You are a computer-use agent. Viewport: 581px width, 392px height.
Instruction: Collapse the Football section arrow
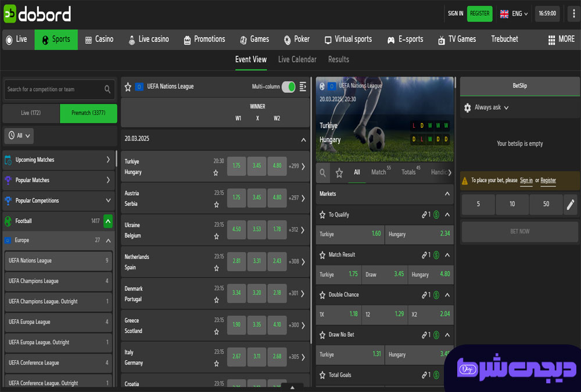point(108,221)
